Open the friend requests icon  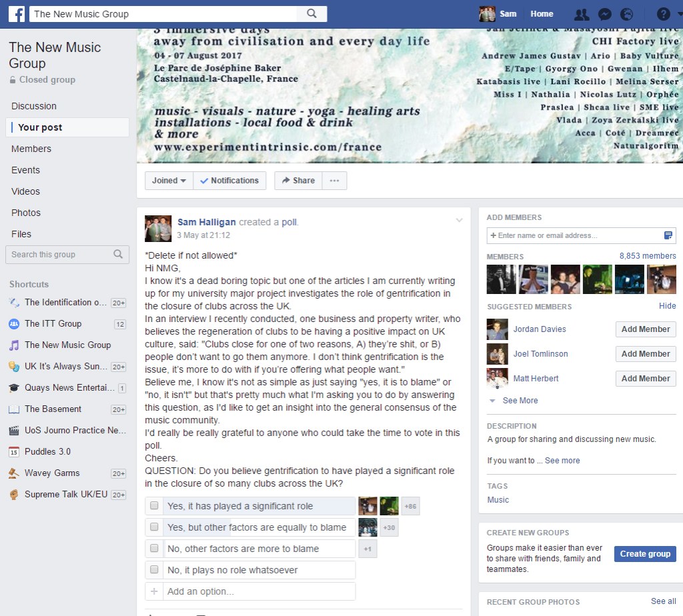(x=582, y=14)
